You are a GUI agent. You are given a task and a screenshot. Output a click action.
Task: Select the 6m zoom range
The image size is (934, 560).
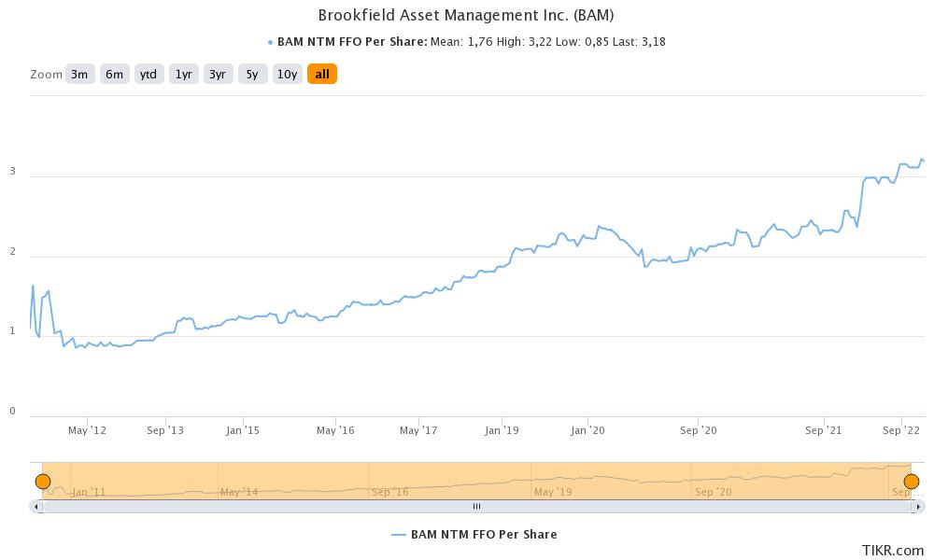coord(114,75)
